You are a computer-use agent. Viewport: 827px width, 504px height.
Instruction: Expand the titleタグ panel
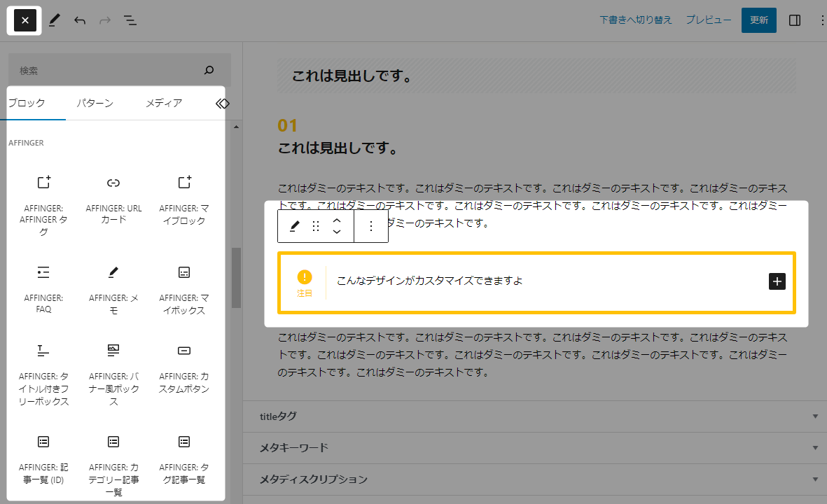(535, 416)
